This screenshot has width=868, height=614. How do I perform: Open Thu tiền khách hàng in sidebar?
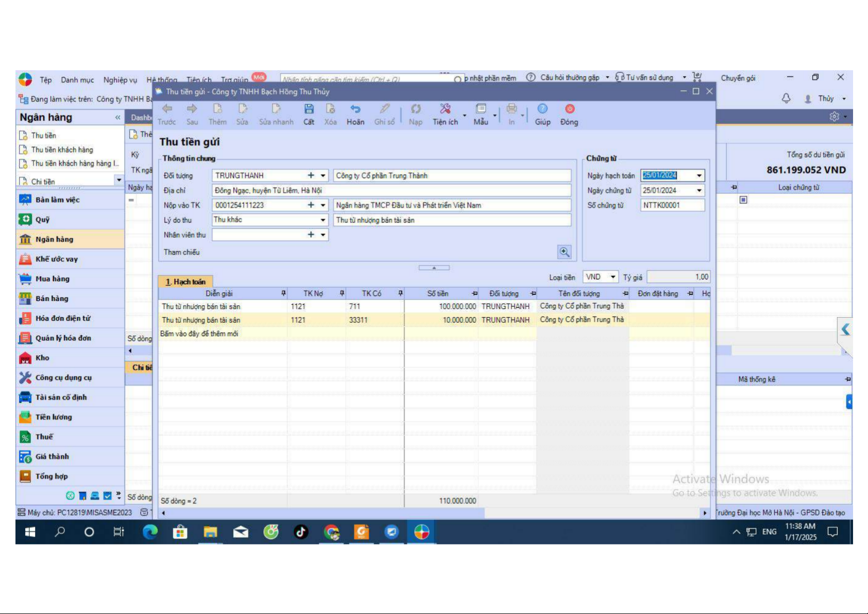[x=62, y=150]
